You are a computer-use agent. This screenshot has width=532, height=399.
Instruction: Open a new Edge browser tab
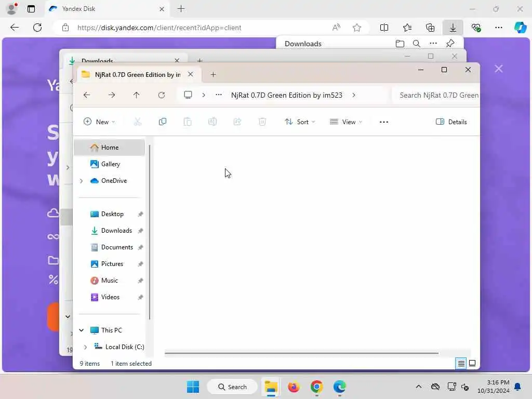pos(181,9)
